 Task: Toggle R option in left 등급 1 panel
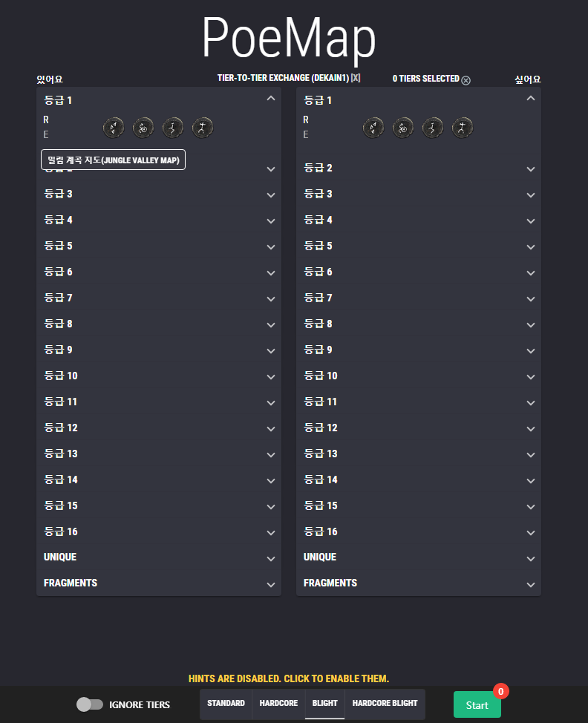pyautogui.click(x=45, y=120)
